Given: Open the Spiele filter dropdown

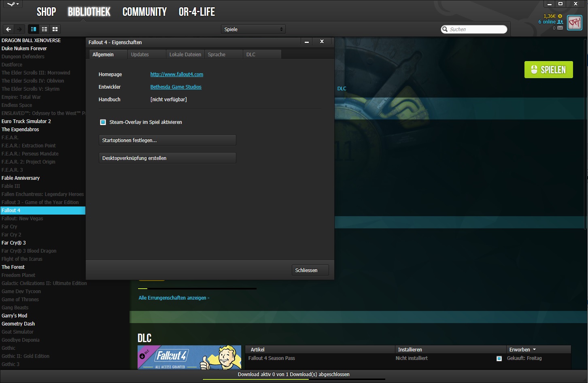Looking at the screenshot, I should click(x=253, y=29).
